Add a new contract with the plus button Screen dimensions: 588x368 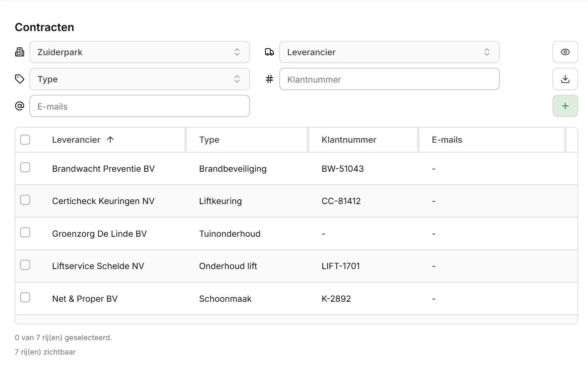tap(565, 106)
